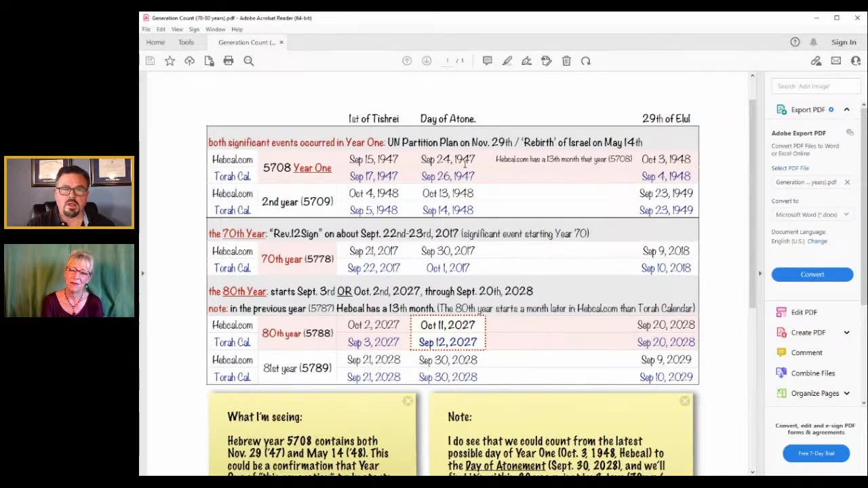Expand the Create PDF options

pyautogui.click(x=846, y=333)
